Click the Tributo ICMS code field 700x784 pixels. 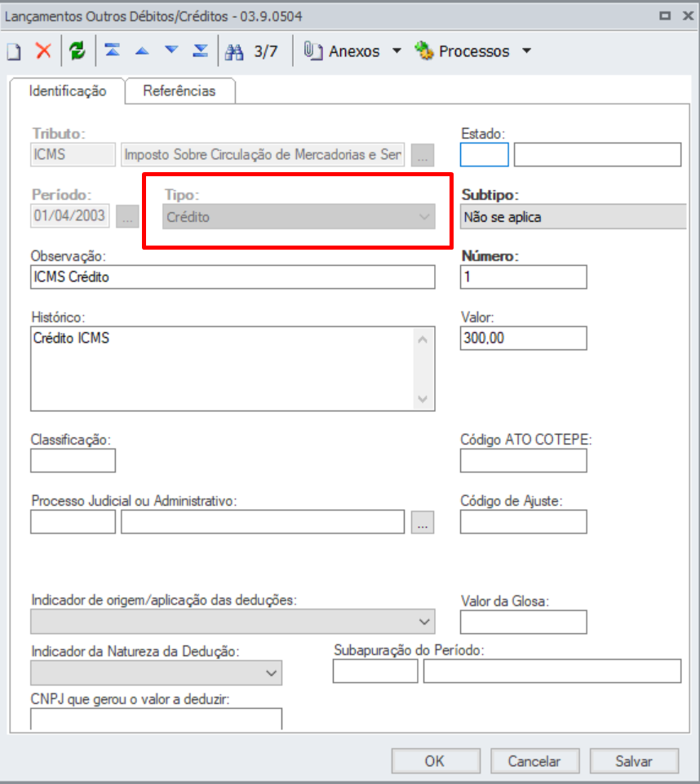(x=73, y=154)
